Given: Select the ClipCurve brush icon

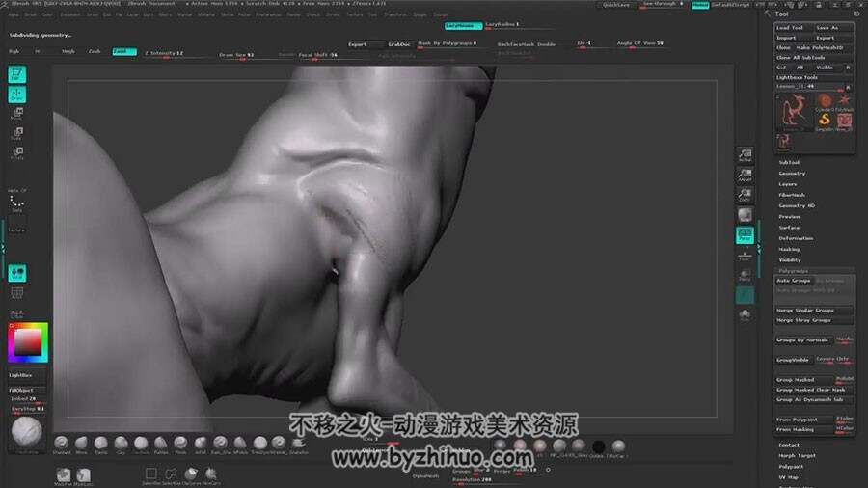Looking at the screenshot, I should pos(191,474).
